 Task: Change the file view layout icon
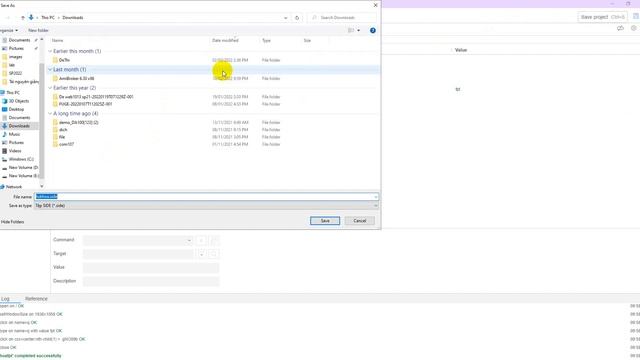351,30
